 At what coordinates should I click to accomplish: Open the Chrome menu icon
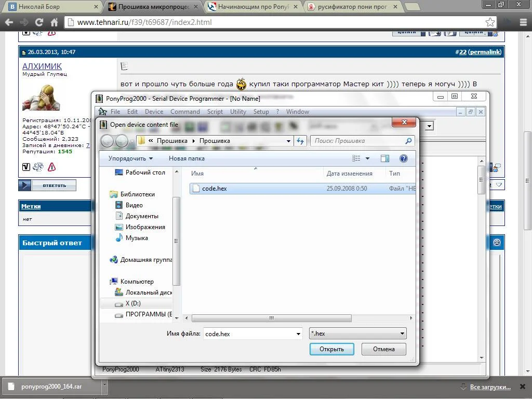coord(523,22)
